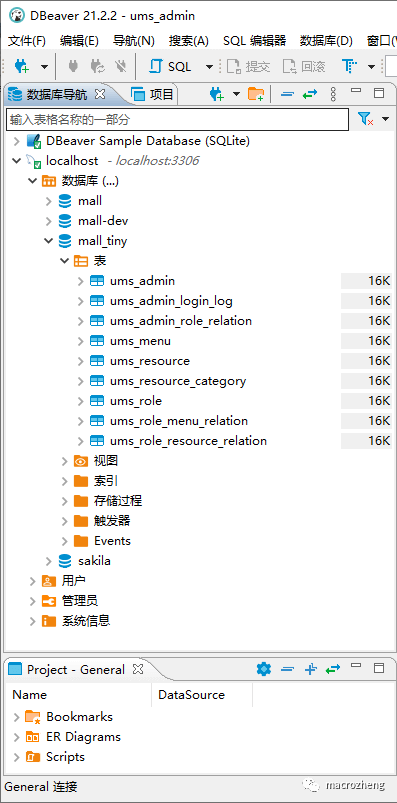Click the ums_resource table icon
This screenshot has height=803, width=397.
tap(97, 361)
